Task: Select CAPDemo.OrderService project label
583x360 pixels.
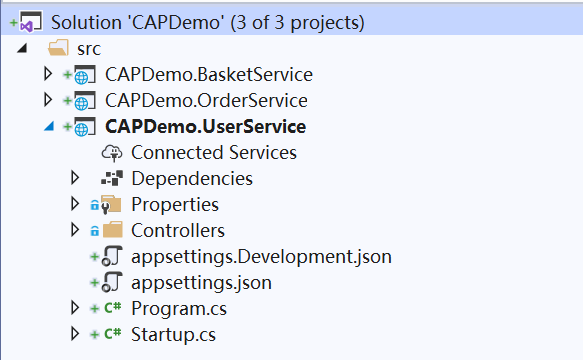Action: coord(206,100)
